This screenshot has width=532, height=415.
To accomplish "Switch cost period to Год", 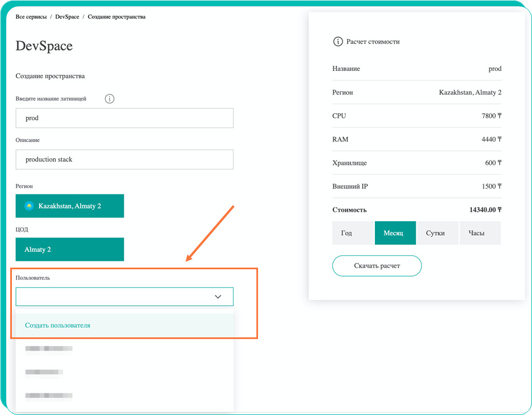I will (347, 233).
